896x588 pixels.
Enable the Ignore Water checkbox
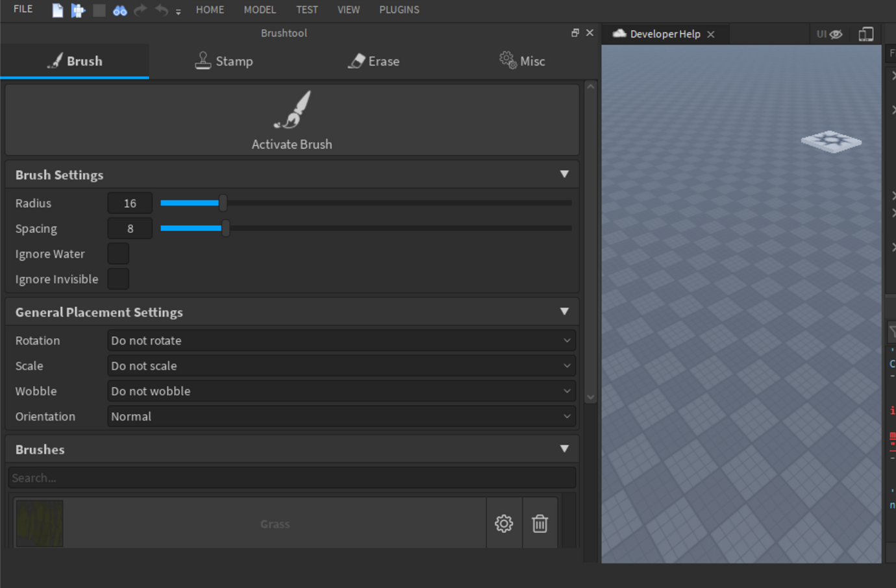(x=118, y=253)
